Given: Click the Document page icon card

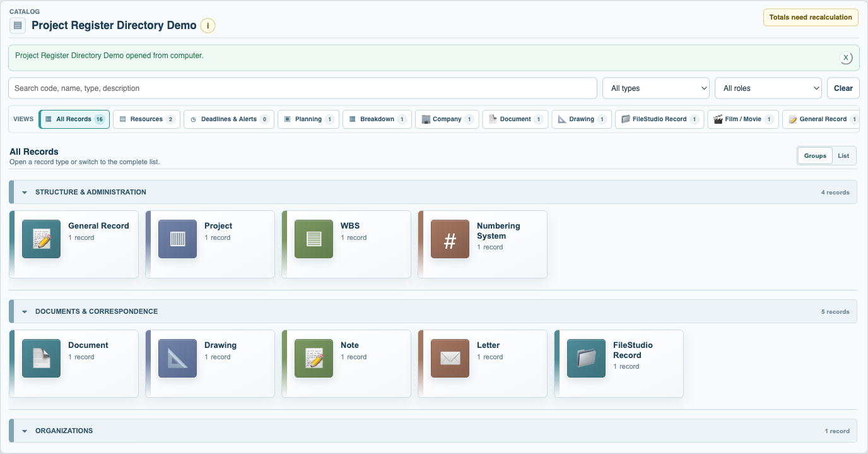Looking at the screenshot, I should (x=41, y=359).
